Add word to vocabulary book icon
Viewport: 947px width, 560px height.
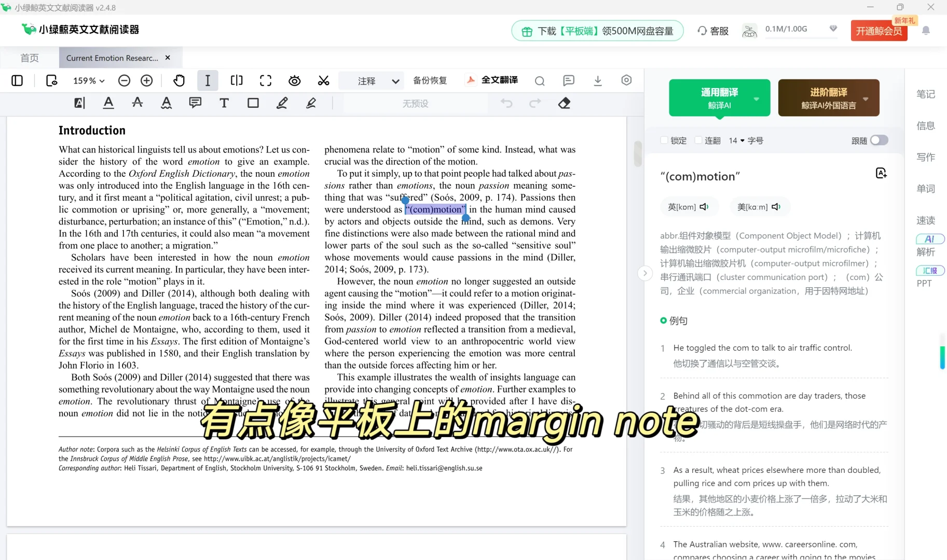(881, 173)
